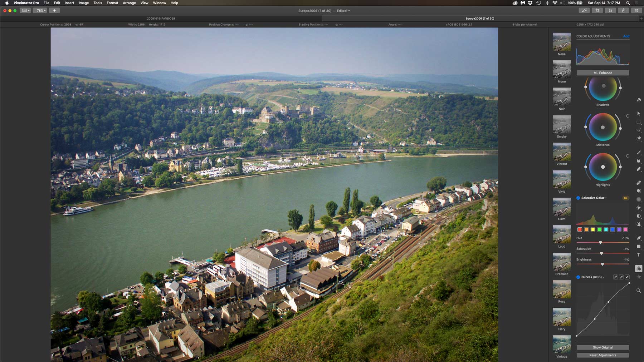Pick black point eyedropper in Curves
The width and height of the screenshot is (644, 362).
tap(615, 277)
